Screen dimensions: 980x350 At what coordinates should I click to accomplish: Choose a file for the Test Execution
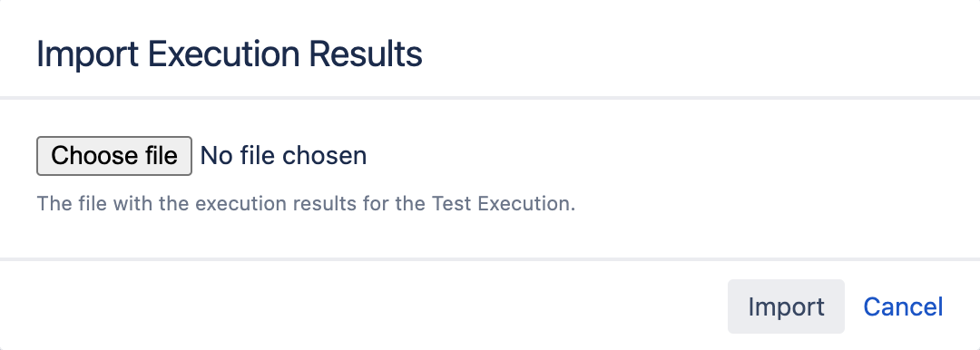coord(114,156)
